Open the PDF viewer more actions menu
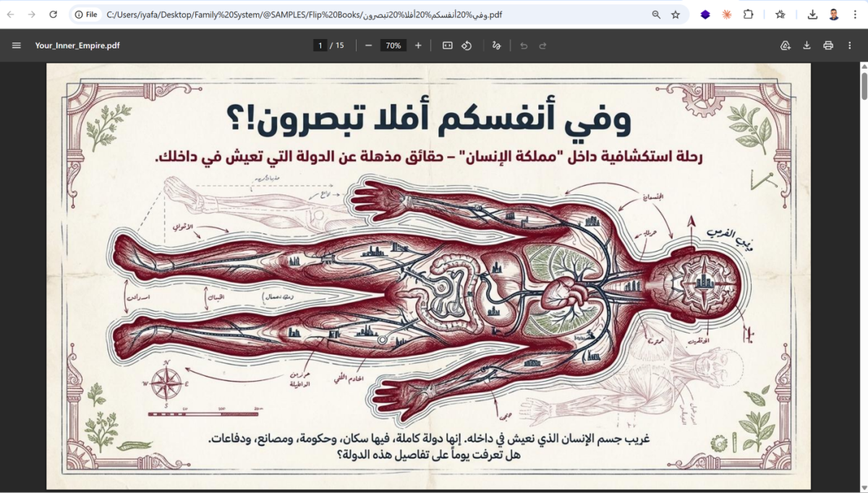Image resolution: width=868 pixels, height=493 pixels. click(x=850, y=46)
